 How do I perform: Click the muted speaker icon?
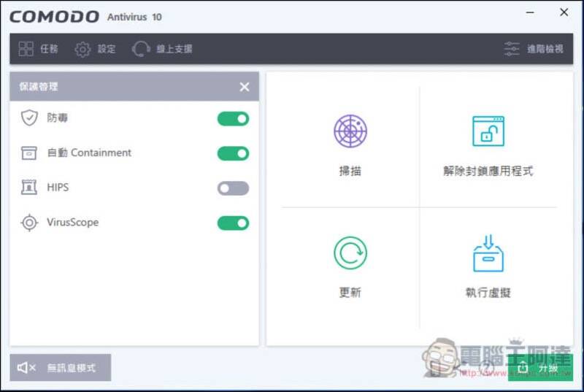[26, 368]
